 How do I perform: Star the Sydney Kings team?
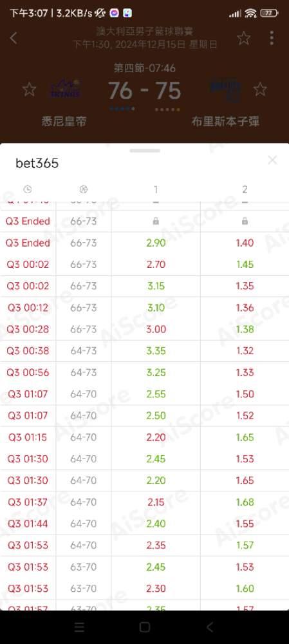pos(29,89)
